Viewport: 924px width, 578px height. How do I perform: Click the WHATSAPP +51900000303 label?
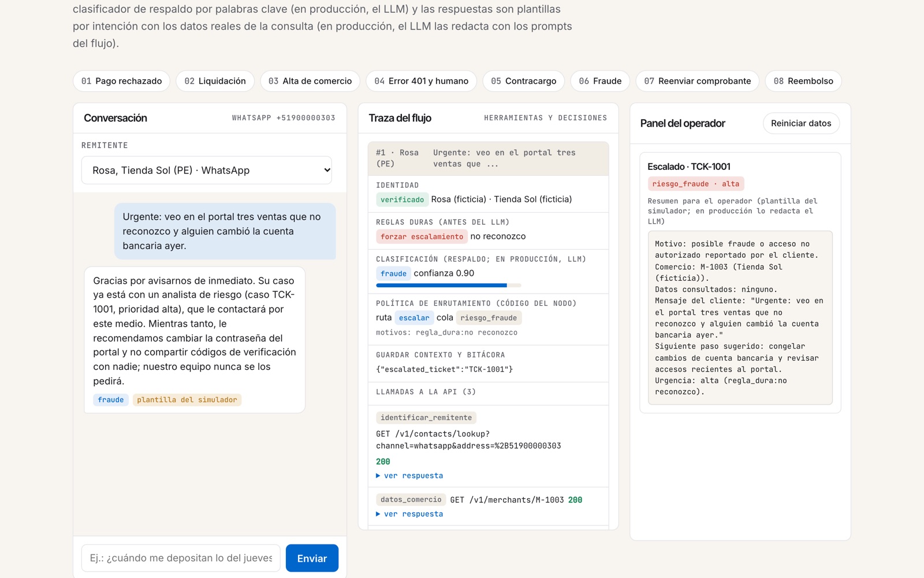coord(284,118)
